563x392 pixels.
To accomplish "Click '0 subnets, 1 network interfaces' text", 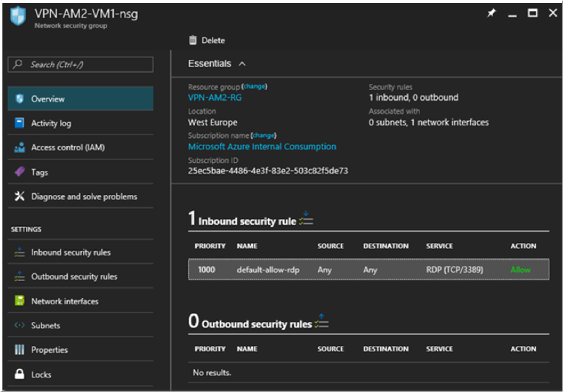I will pos(429,122).
